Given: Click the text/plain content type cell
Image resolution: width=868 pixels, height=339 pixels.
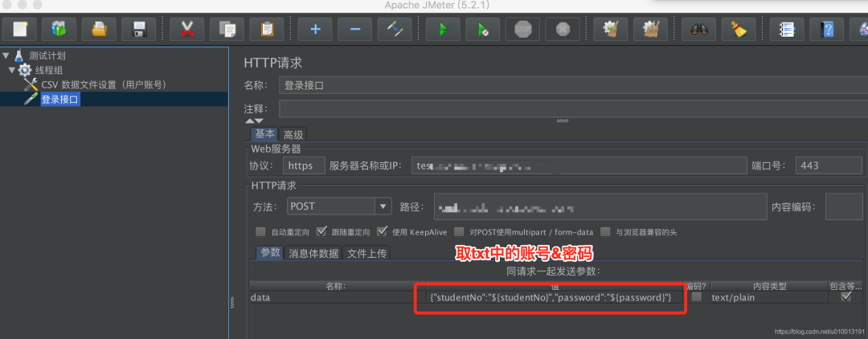Looking at the screenshot, I should [769, 297].
